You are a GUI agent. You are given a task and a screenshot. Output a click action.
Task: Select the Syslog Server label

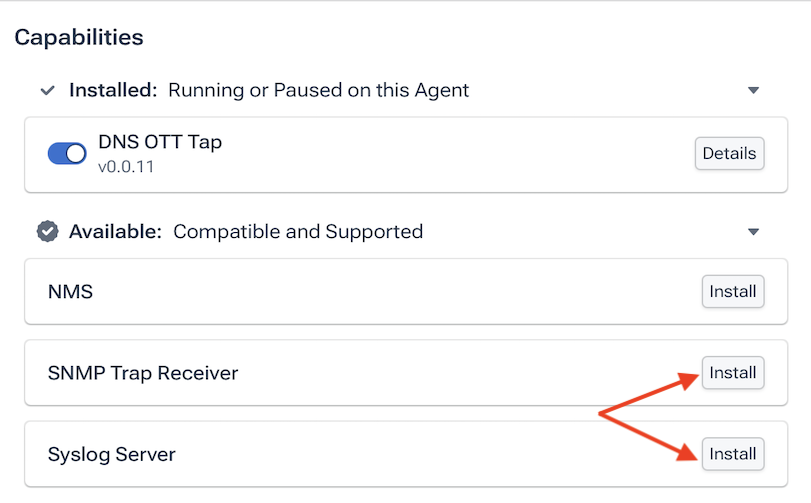click(112, 454)
